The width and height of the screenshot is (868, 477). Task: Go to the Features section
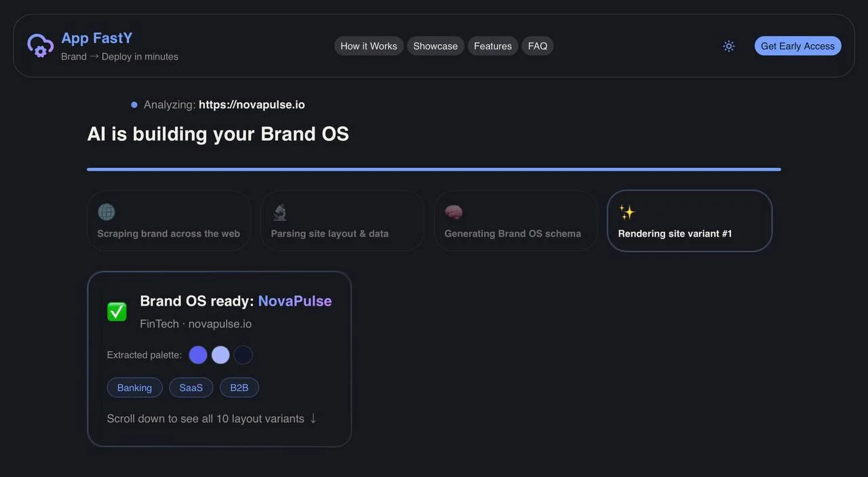(x=493, y=46)
